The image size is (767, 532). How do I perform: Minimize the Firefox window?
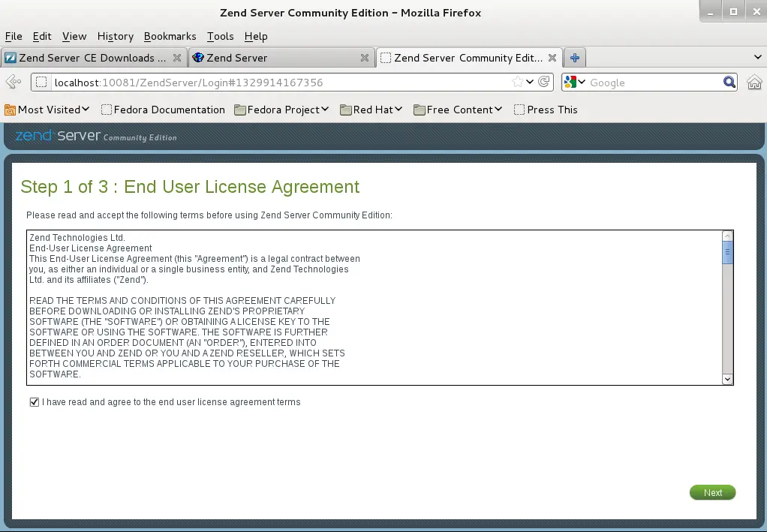710,12
